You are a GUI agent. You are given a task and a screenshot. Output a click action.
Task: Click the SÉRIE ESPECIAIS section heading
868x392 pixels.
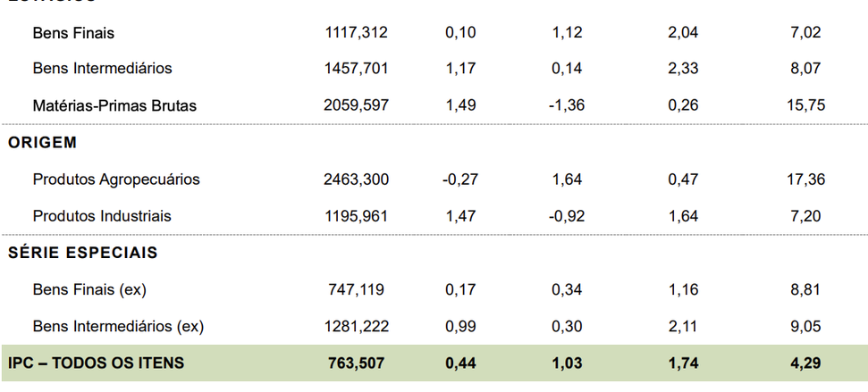click(83, 253)
